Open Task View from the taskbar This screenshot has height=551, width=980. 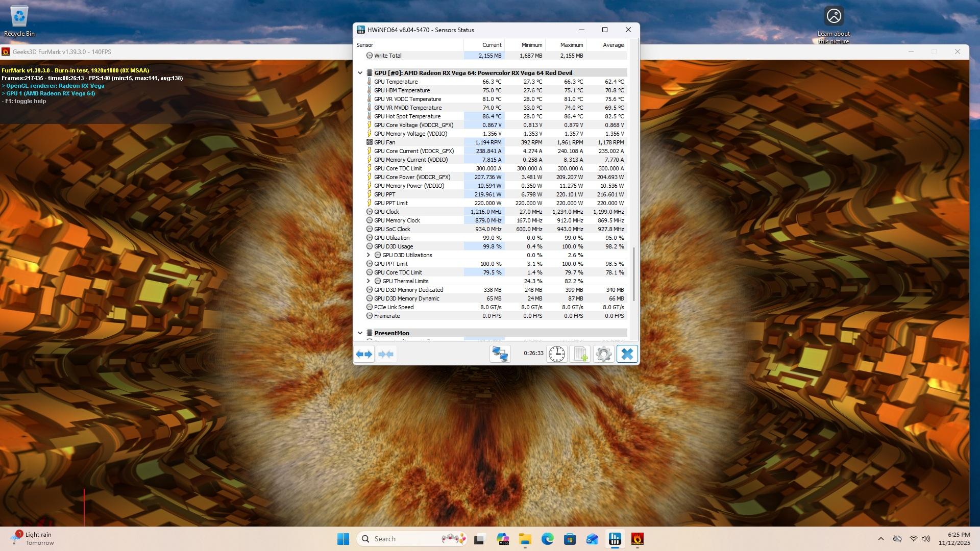(479, 539)
